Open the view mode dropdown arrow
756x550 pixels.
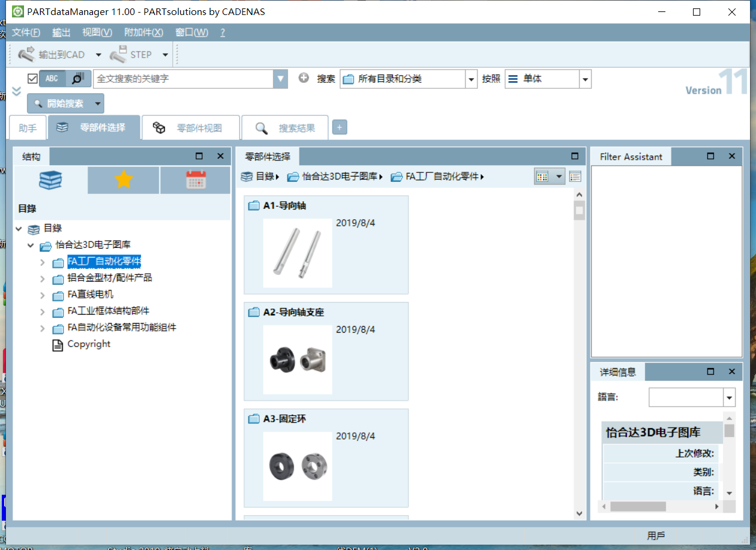point(559,177)
